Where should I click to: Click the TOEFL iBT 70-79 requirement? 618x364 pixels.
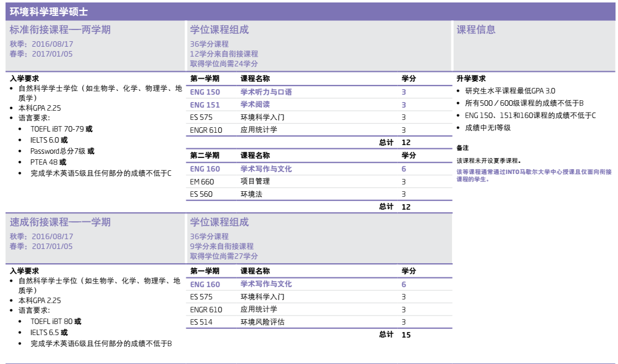click(61, 129)
